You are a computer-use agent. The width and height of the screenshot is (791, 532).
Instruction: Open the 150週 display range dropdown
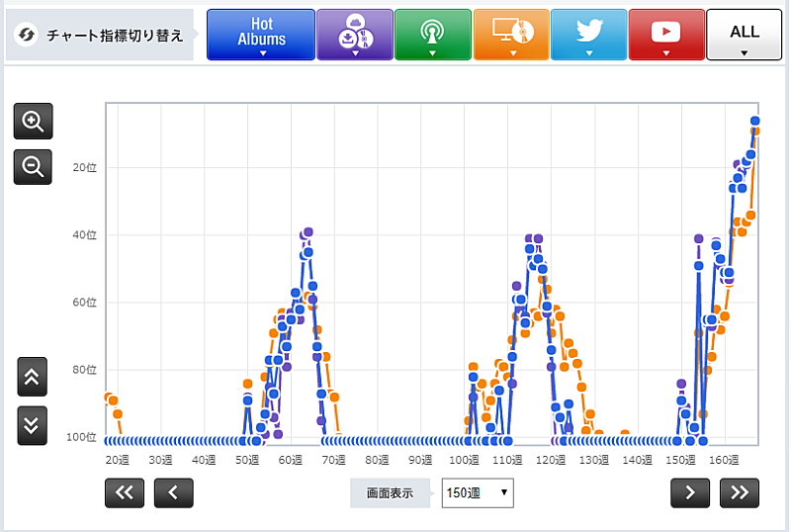click(478, 492)
